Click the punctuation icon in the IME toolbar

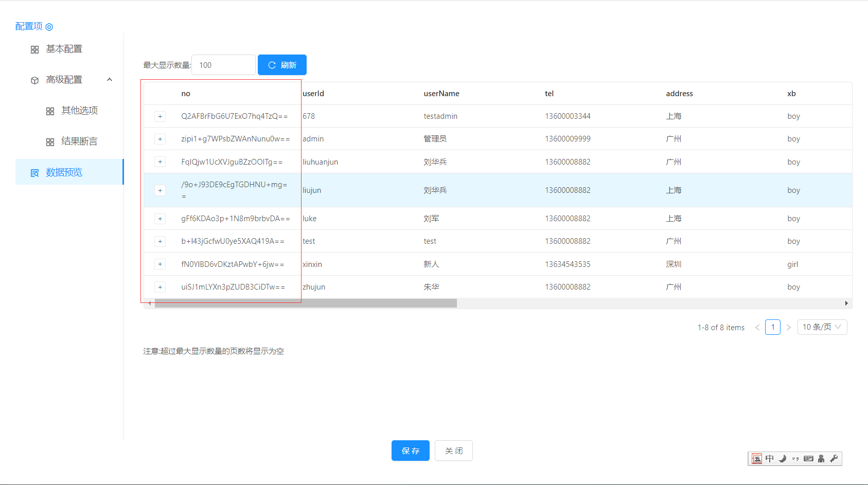tap(795, 458)
